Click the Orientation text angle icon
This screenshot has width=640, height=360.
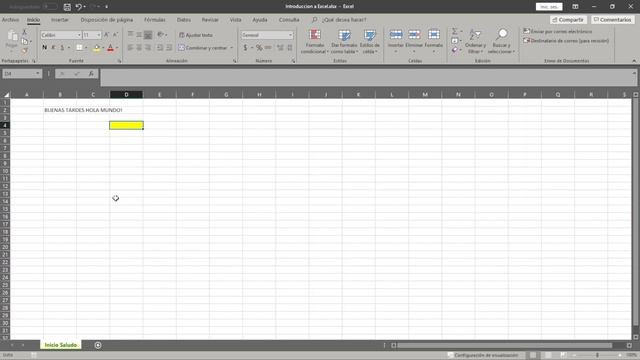[161, 35]
